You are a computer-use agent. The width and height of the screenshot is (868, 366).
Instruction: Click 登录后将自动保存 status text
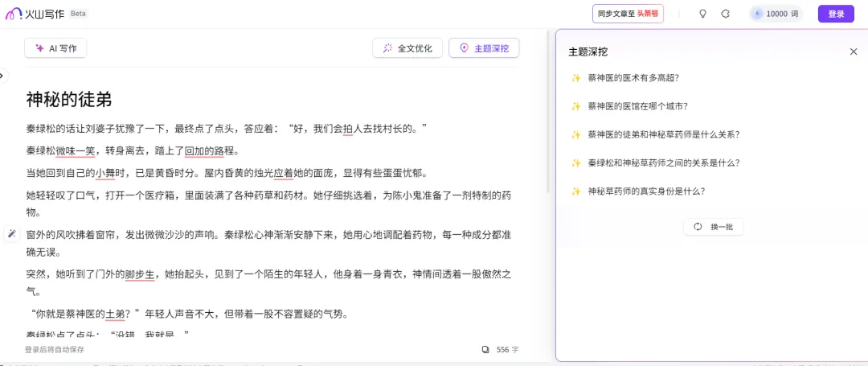pyautogui.click(x=55, y=349)
